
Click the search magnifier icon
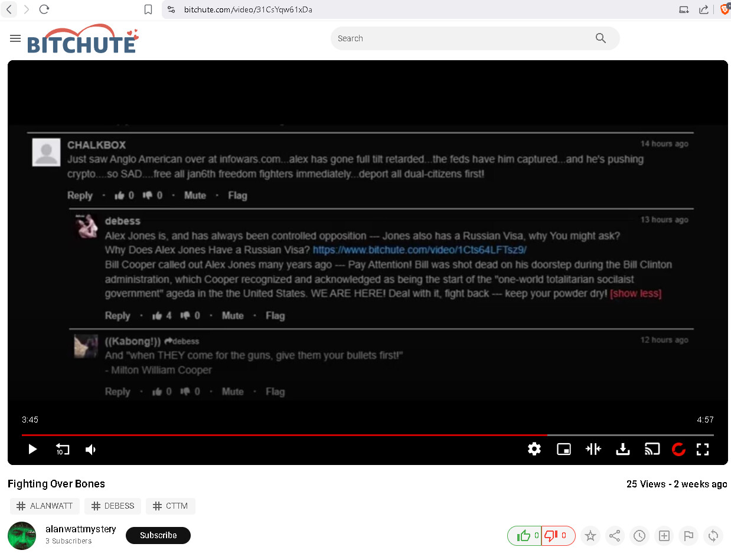click(x=601, y=38)
